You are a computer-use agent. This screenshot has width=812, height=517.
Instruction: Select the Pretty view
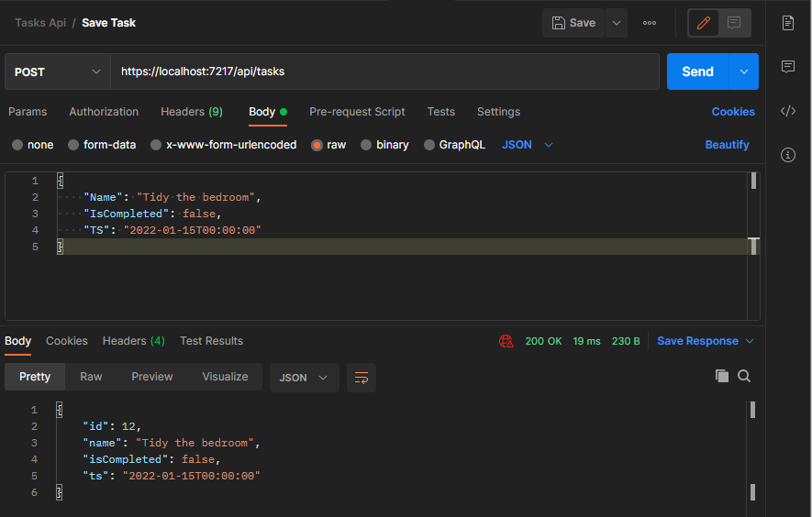pyautogui.click(x=35, y=377)
